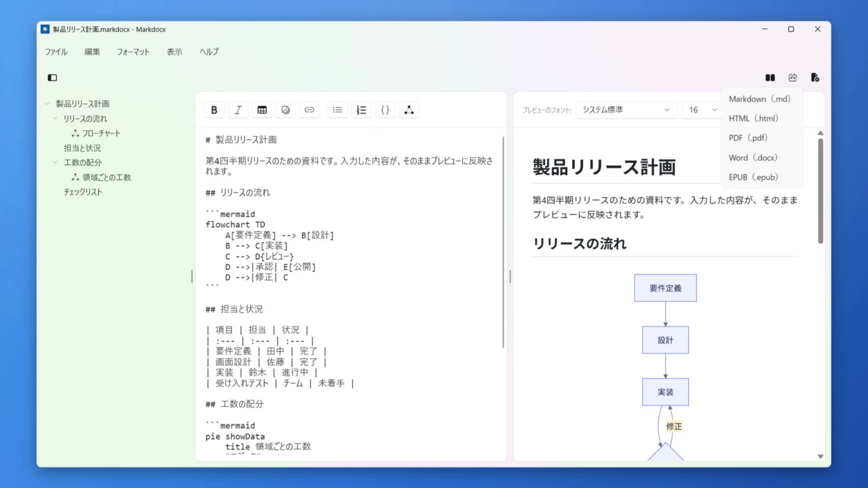Screen dimensions: 868x488
Task: Click '## 担当と状況' heading in editor
Action: (234, 309)
